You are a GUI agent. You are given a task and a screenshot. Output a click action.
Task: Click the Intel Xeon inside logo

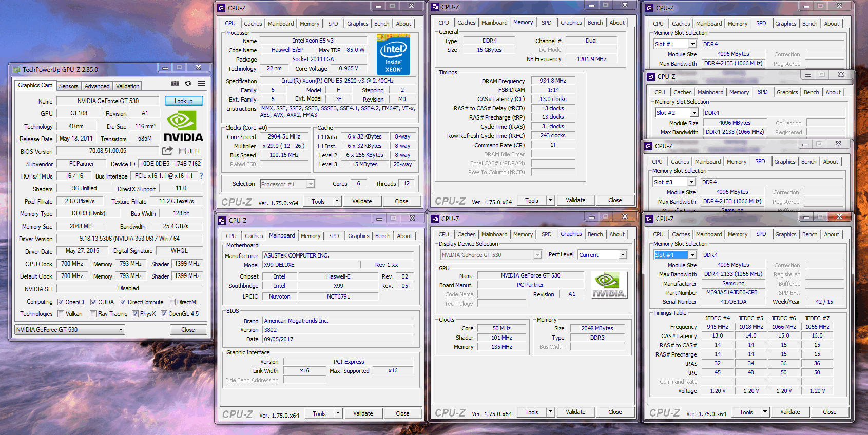click(393, 54)
